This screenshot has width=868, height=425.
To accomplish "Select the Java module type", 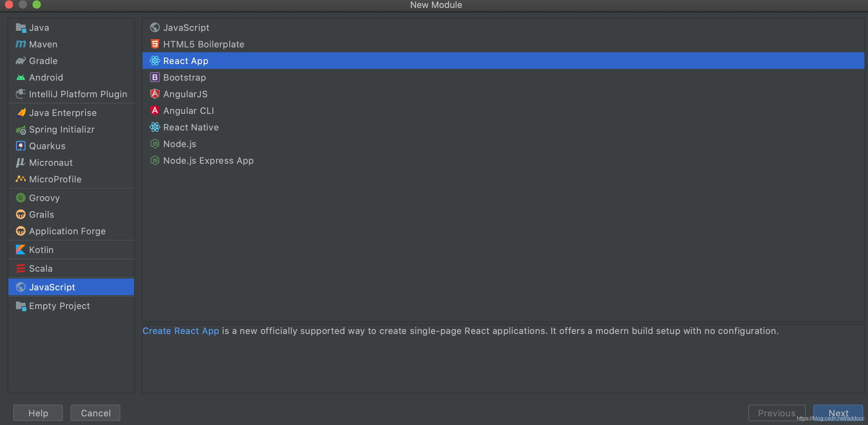I will (x=71, y=28).
